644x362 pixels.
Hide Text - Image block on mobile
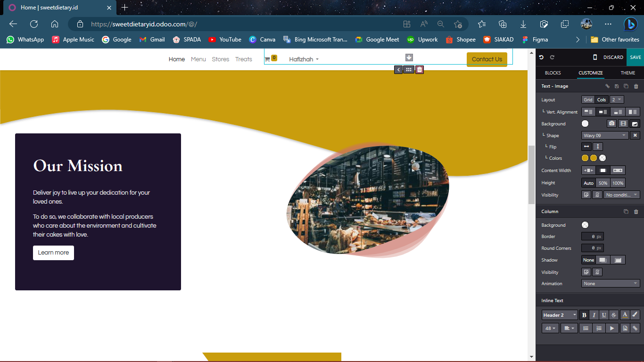tap(597, 195)
